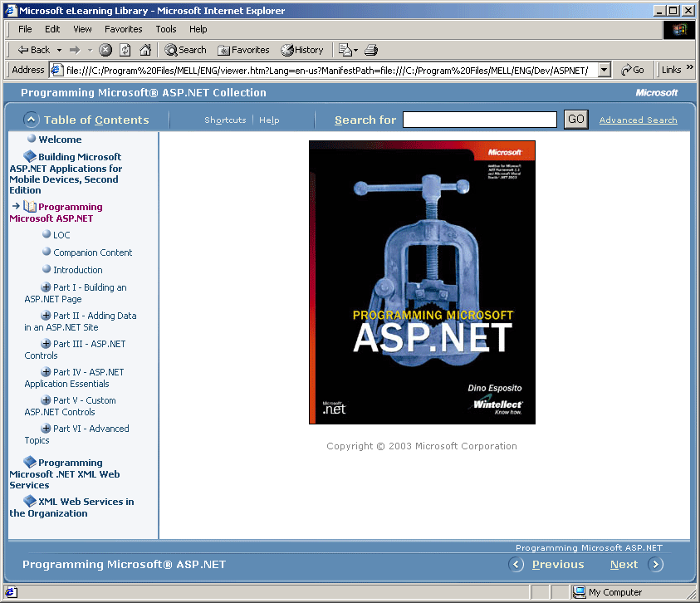
Task: Click the Stop loading icon
Action: click(105, 50)
